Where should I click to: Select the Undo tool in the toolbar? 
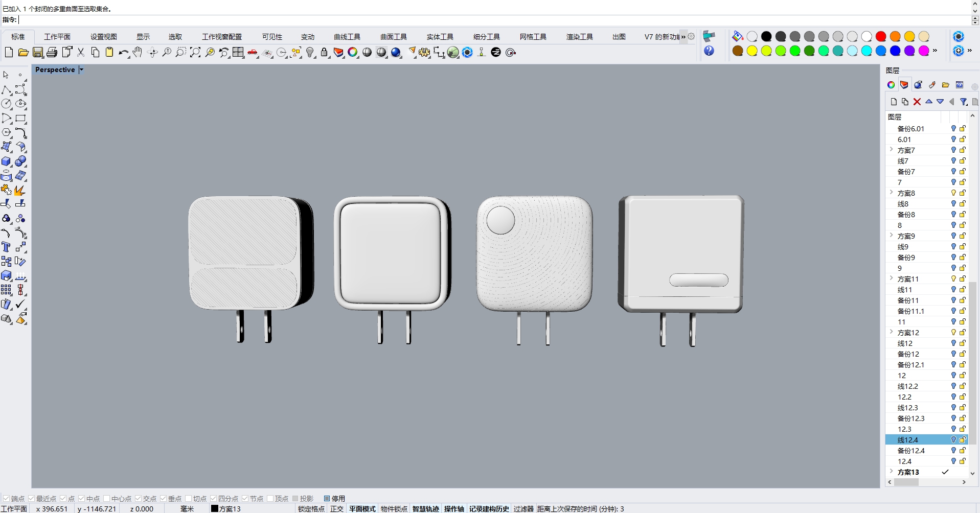tap(123, 52)
